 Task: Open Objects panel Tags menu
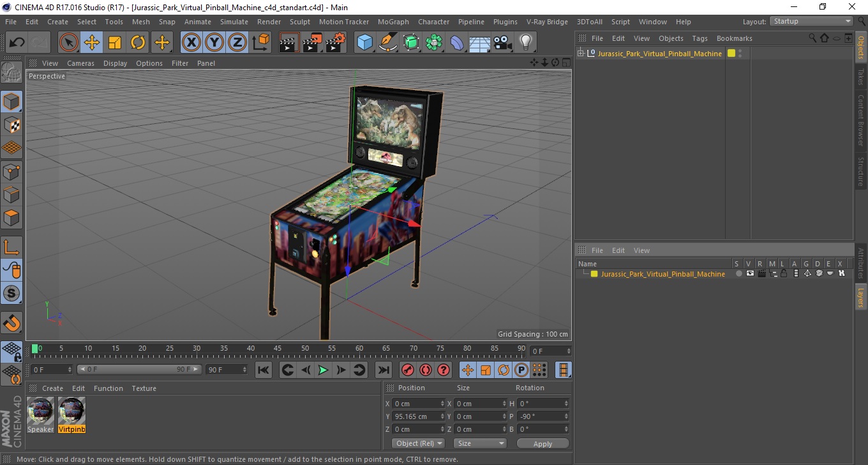pyautogui.click(x=700, y=38)
